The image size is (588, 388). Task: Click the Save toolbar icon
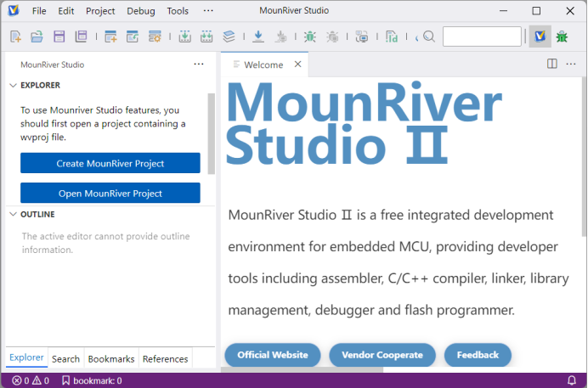59,37
